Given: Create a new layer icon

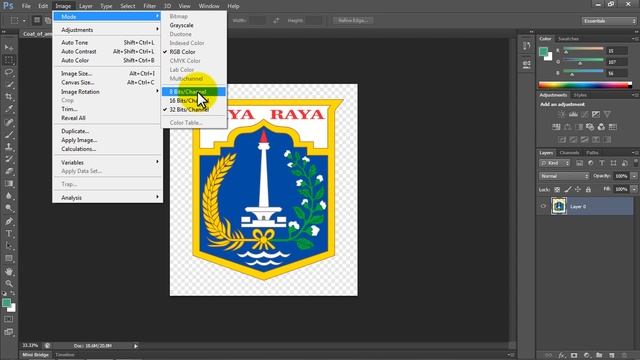Looking at the screenshot, I should (611, 356).
